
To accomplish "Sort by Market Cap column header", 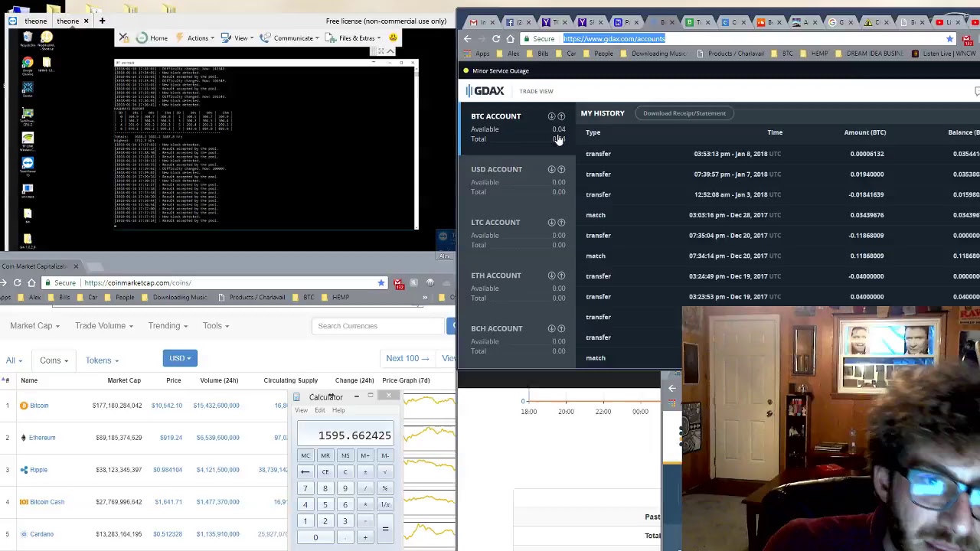I will [124, 380].
